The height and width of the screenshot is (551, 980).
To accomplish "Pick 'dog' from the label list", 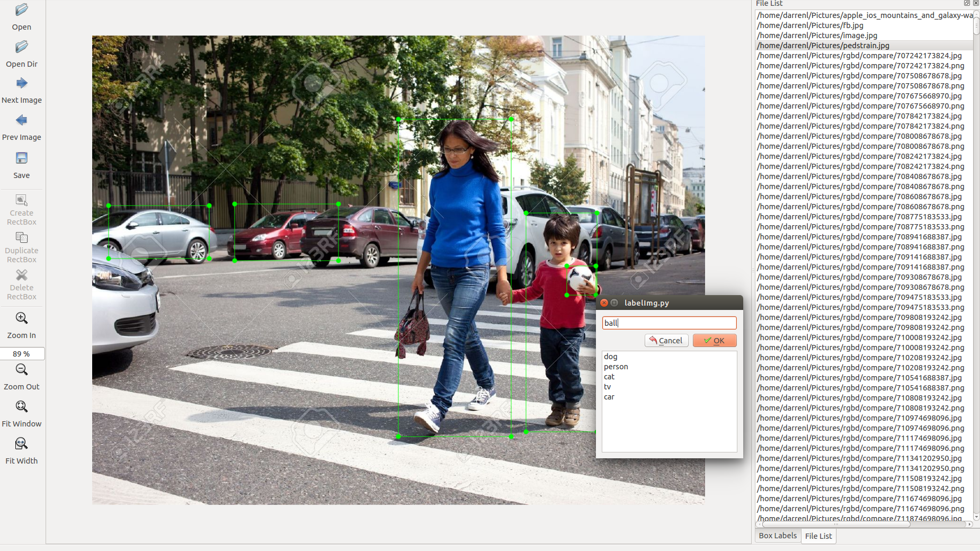I will pyautogui.click(x=610, y=357).
